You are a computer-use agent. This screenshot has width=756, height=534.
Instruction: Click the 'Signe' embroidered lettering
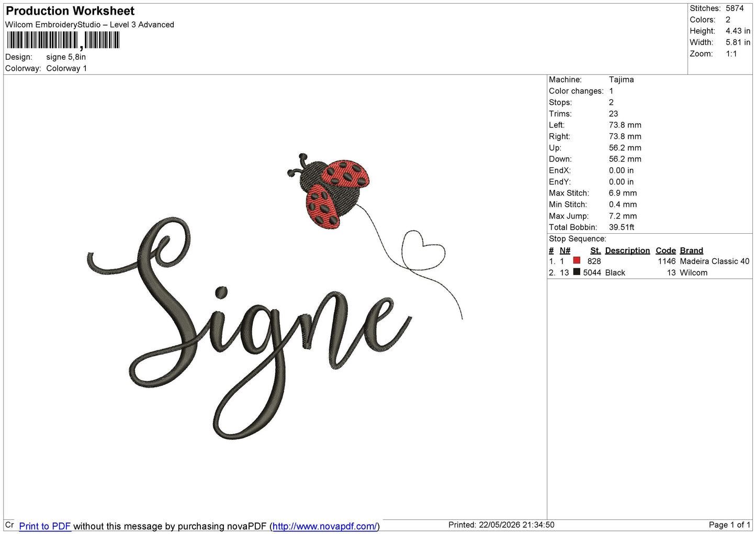[x=249, y=328]
